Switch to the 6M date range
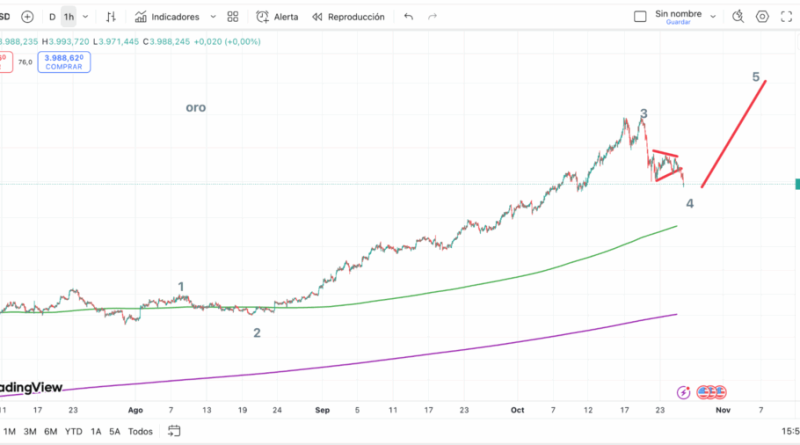Screen dimensions: 800x445 (50, 431)
